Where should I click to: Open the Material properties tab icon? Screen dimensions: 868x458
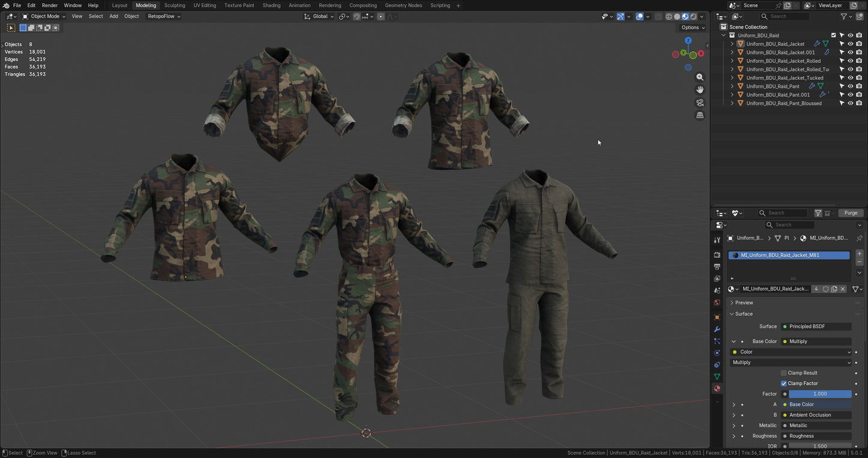click(x=717, y=389)
